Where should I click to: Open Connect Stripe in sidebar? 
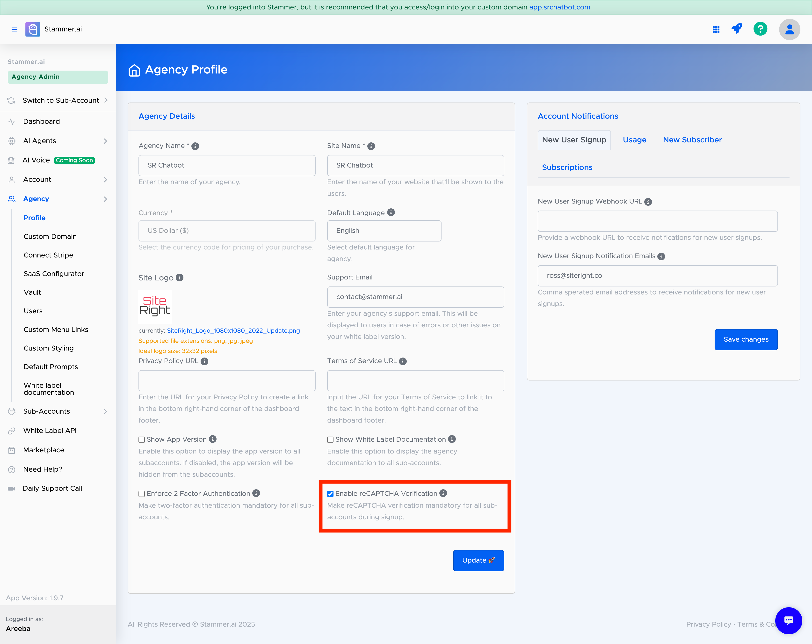pyautogui.click(x=48, y=255)
